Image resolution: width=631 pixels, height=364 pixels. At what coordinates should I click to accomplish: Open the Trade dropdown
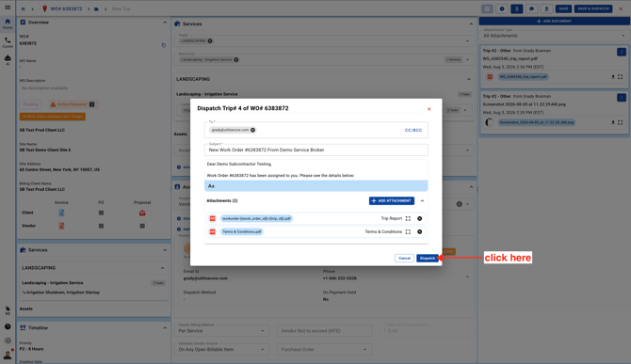click(467, 41)
